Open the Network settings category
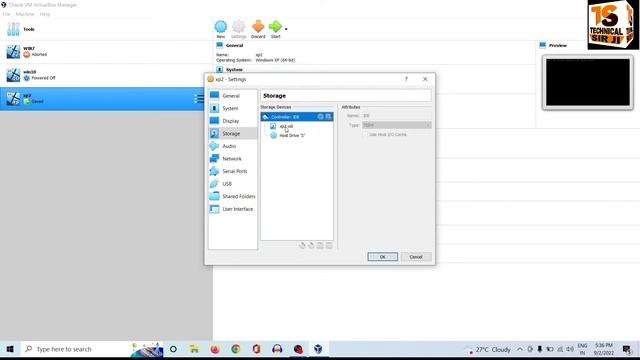This screenshot has width=640, height=360. pos(233,159)
